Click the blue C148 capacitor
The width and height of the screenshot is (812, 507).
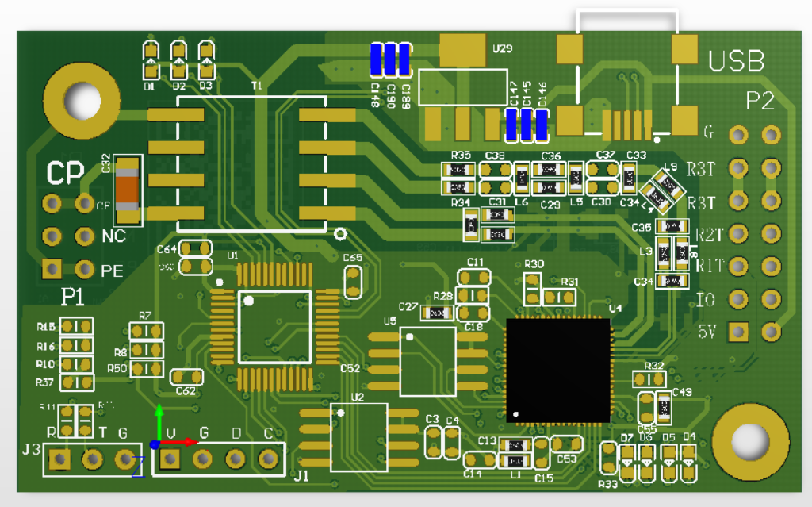click(375, 59)
